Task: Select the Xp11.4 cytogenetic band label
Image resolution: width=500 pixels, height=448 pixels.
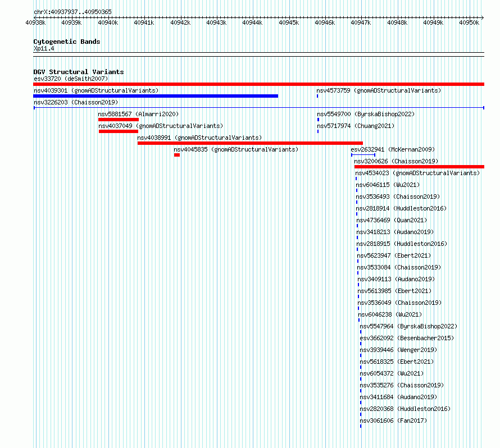Action: [x=44, y=48]
